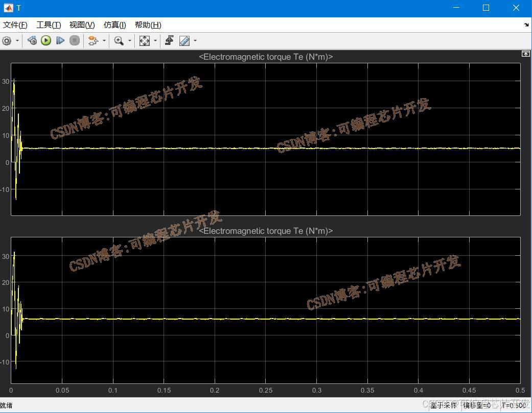Open the 视图(V) menu
532x413 pixels.
(x=82, y=25)
